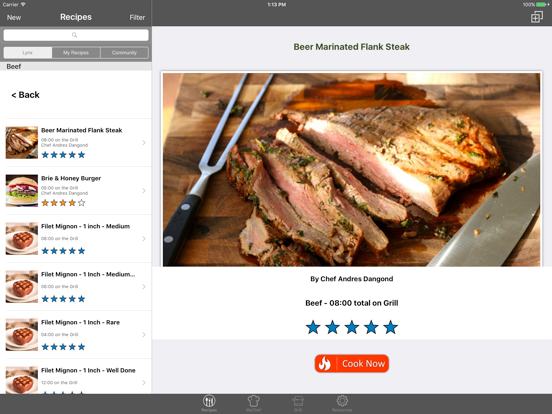The width and height of the screenshot is (552, 414).
Task: Tap the Filet Mignon 1 inch Medium thumbnail
Action: pyautogui.click(x=22, y=239)
